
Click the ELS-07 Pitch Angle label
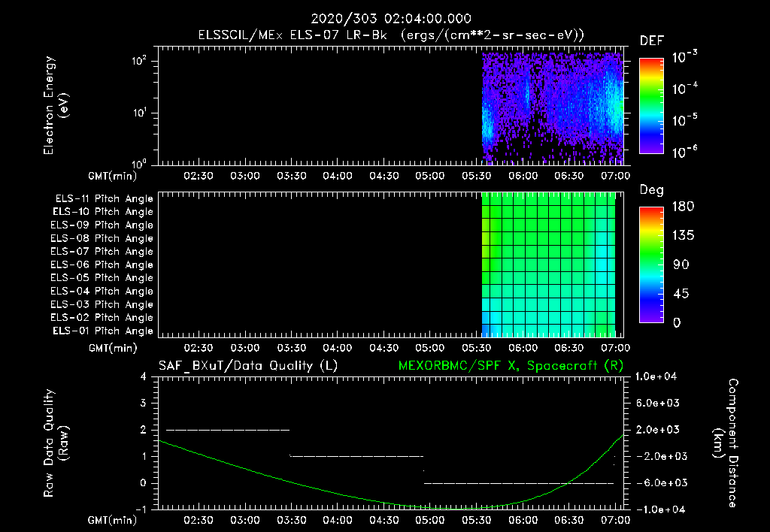[102, 251]
